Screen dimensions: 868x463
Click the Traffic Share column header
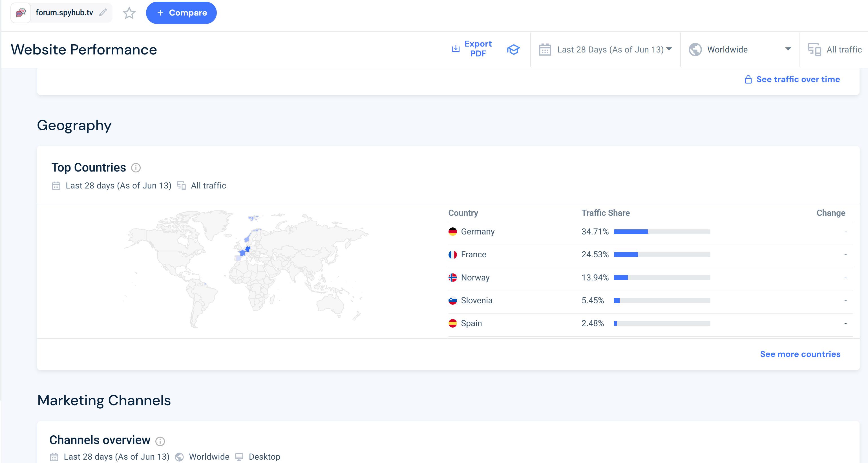coord(605,213)
